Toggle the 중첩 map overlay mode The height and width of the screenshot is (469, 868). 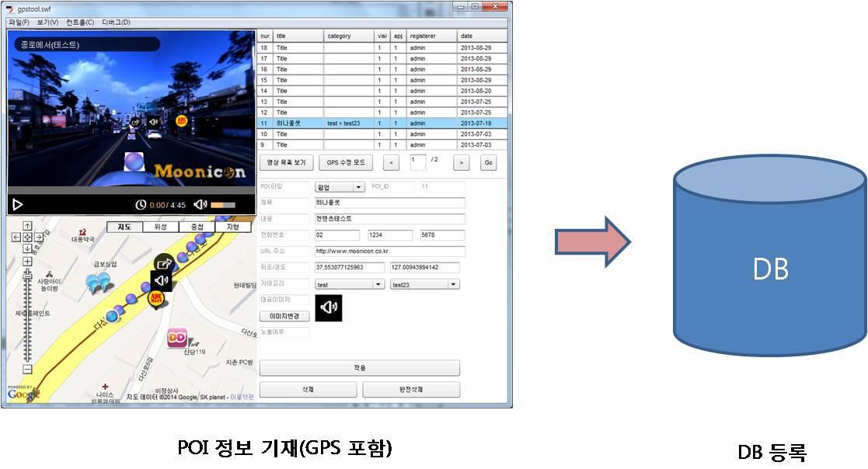pyautogui.click(x=197, y=228)
